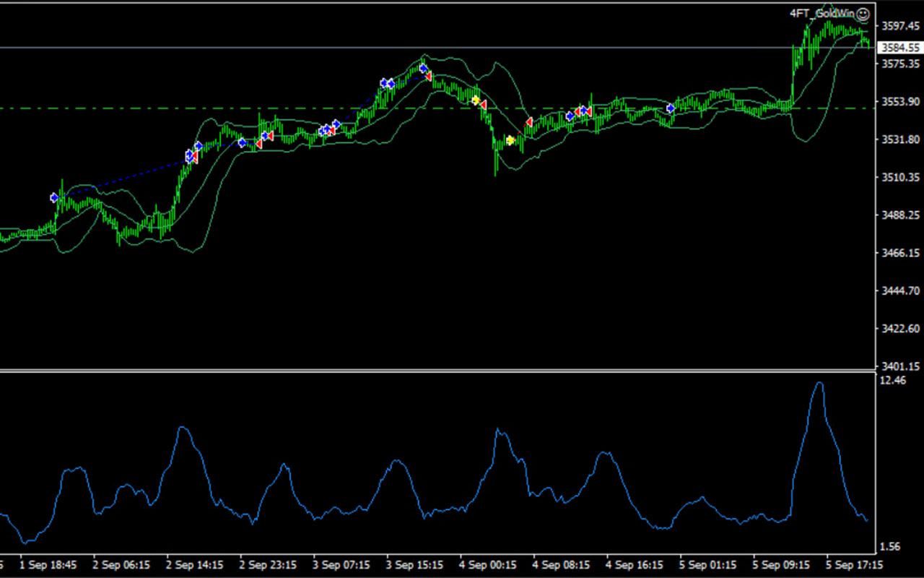The height and width of the screenshot is (578, 924).
Task: Click the red sell arrow at the 3 Sep 15:15 peak
Action: [427, 74]
